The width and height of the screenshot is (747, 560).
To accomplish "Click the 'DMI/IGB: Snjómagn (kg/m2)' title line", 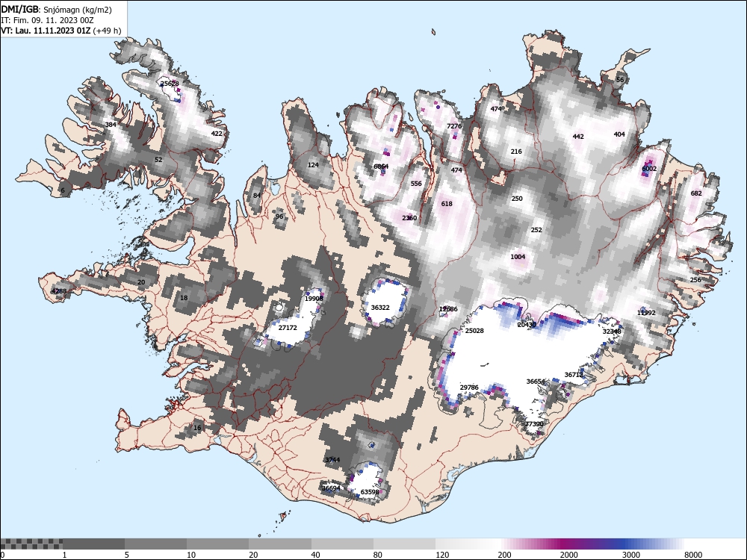I will coord(57,10).
